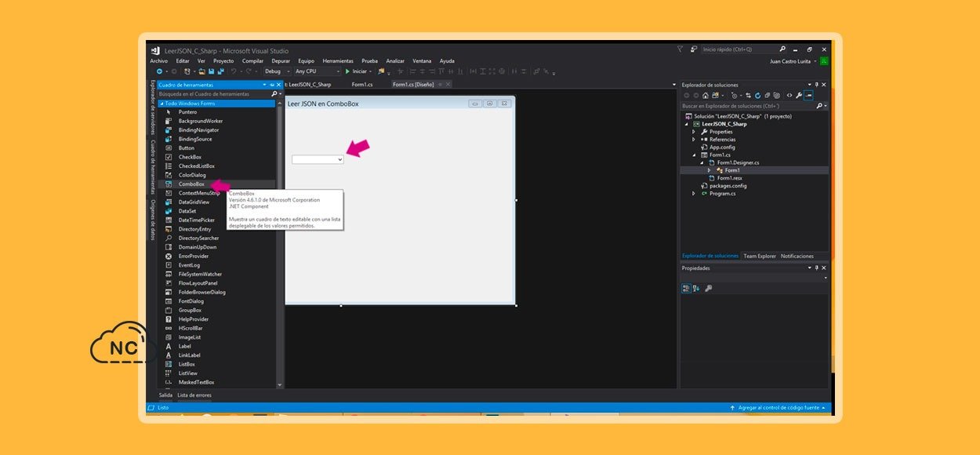Pick the ListView control from toolbox
This screenshot has height=455, width=980.
click(188, 373)
